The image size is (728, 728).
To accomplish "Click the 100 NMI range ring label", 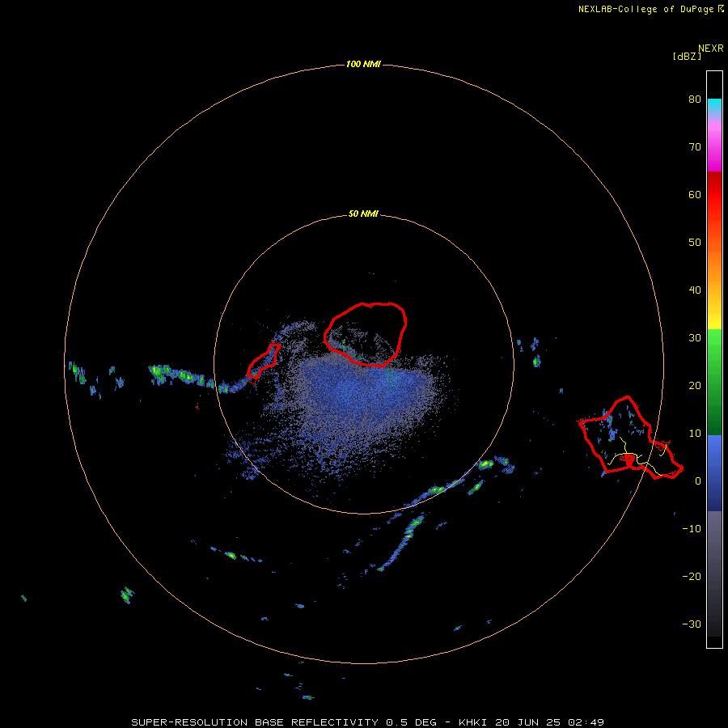I will (363, 64).
